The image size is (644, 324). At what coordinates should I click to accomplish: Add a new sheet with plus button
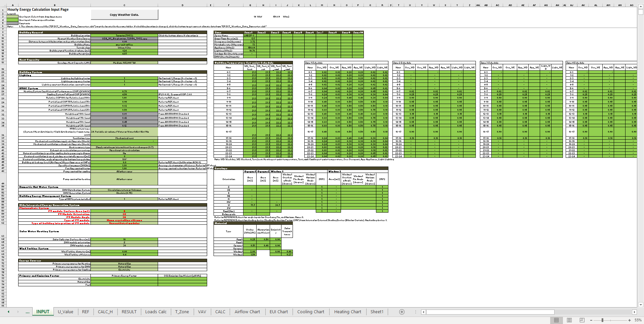tap(402, 312)
